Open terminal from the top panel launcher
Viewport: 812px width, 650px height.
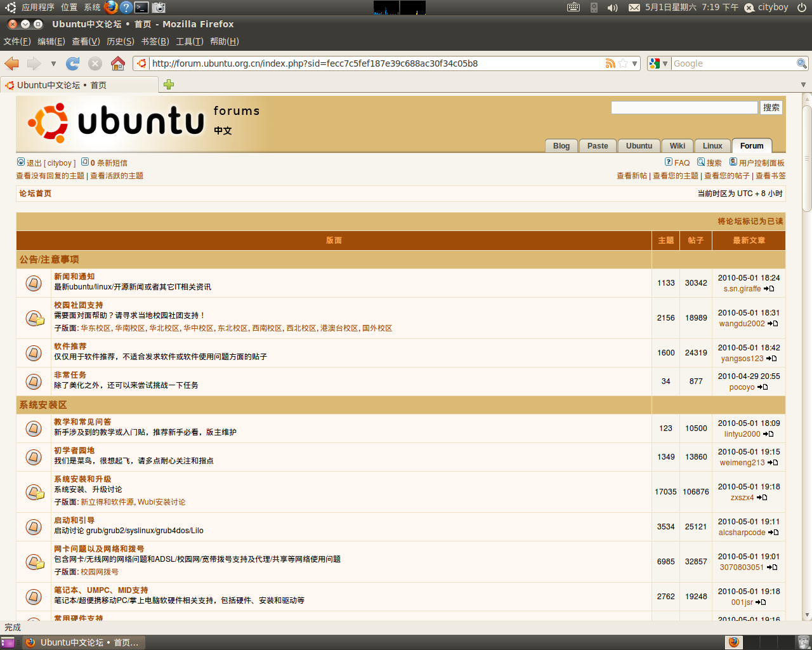coord(141,8)
